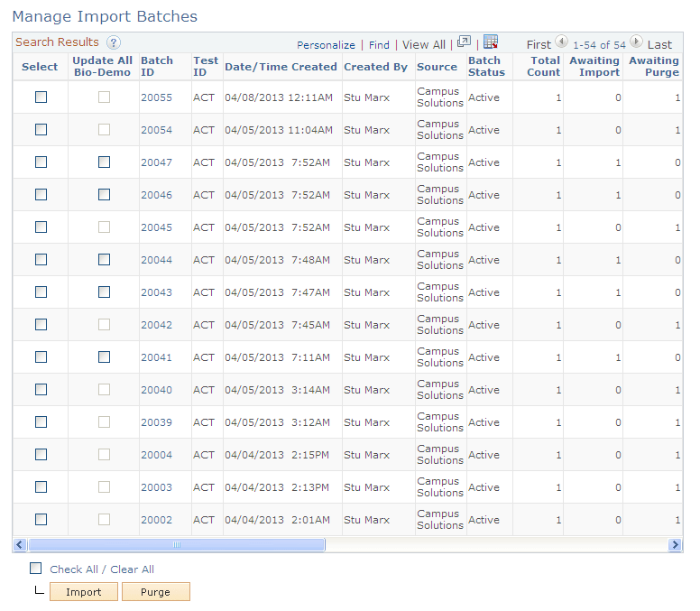
Task: Open batch ID 20004
Action: click(x=156, y=455)
